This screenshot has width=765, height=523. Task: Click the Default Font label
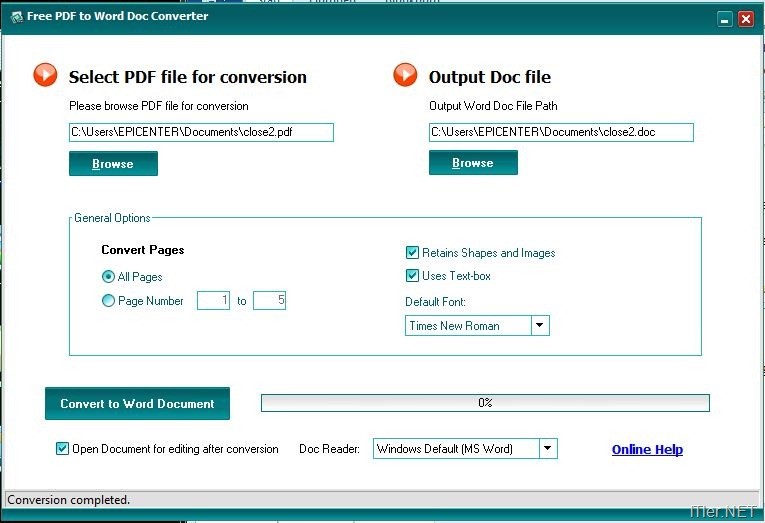click(435, 302)
